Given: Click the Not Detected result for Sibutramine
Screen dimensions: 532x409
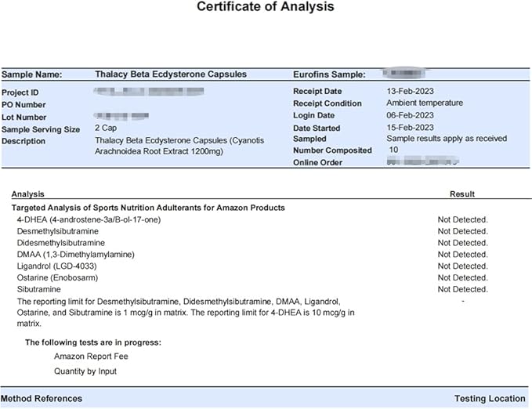Looking at the screenshot, I should pos(462,289).
